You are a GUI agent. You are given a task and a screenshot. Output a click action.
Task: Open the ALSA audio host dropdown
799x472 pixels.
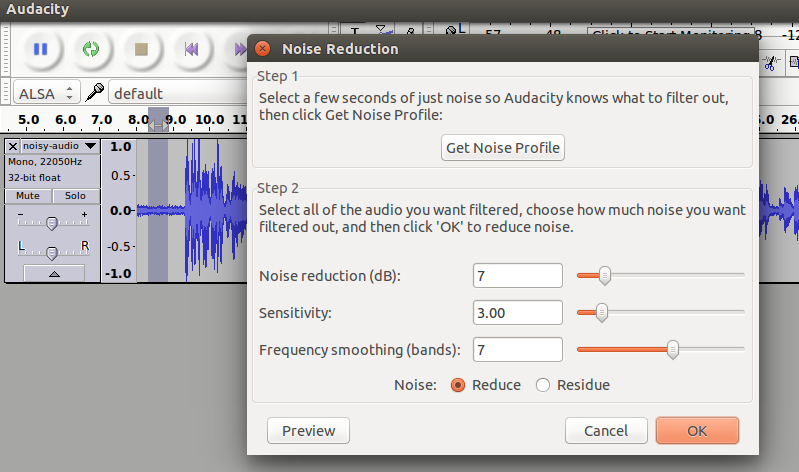coord(47,93)
